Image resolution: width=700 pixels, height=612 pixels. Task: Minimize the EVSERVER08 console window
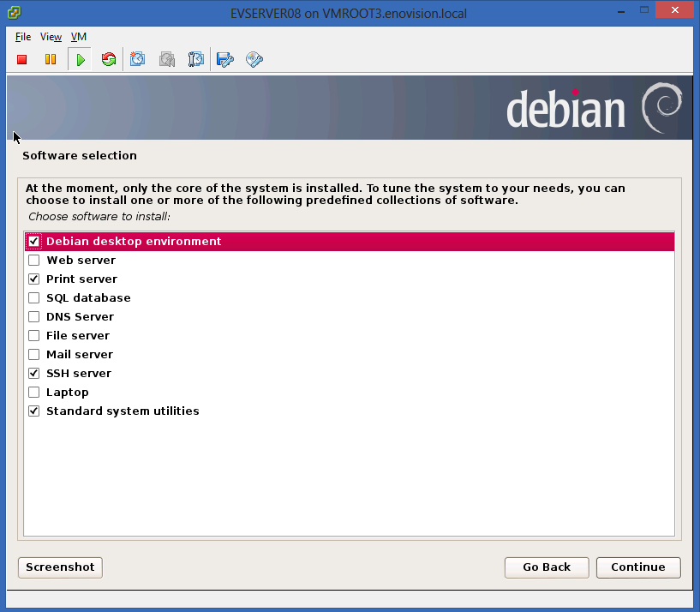click(x=621, y=11)
